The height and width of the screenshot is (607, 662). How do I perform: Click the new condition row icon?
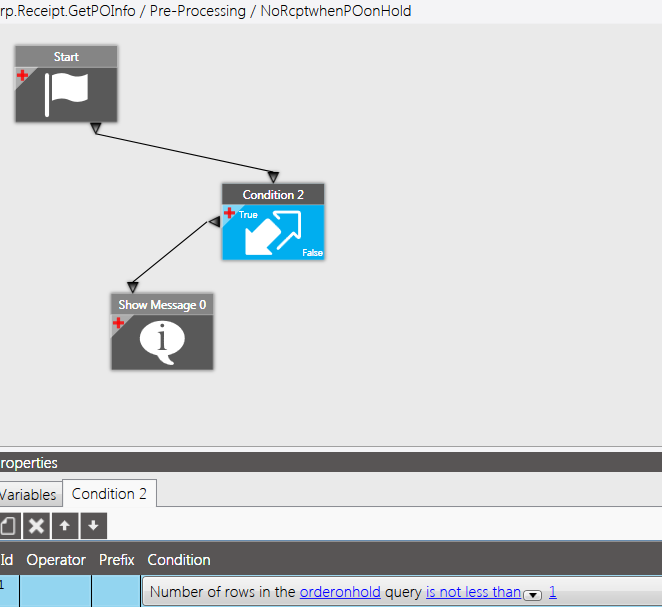[8, 526]
